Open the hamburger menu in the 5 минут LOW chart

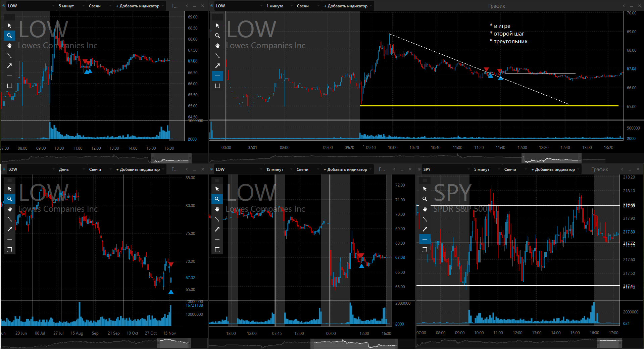[9, 17]
